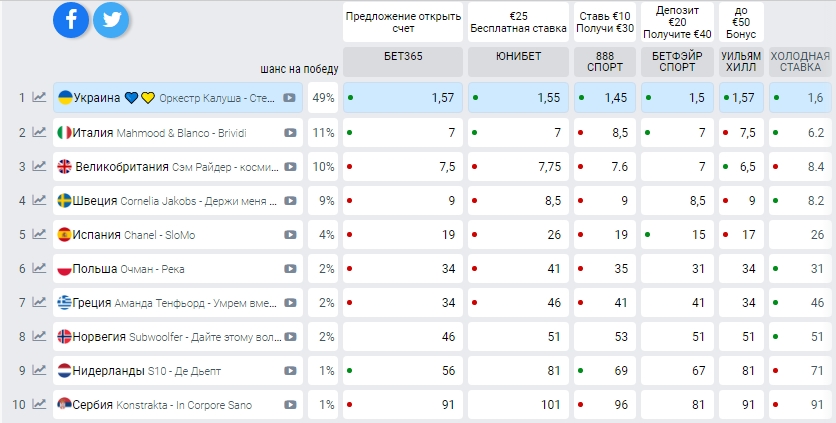Open the trend chart icon for Sweden
836x423 pixels.
point(39,201)
